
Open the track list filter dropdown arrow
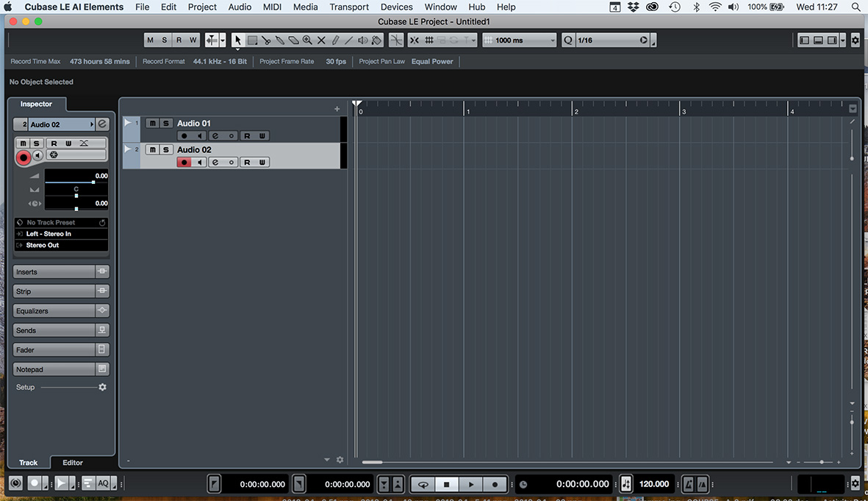[326, 460]
